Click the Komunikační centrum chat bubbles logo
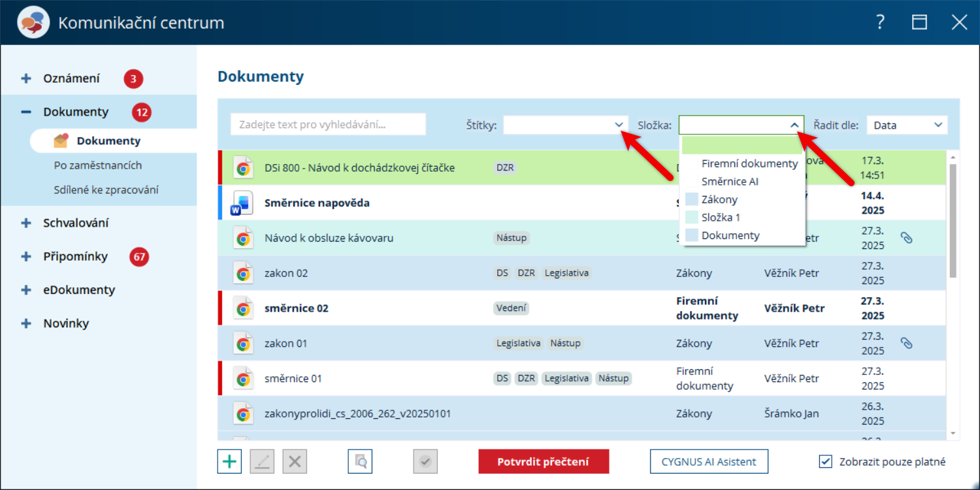Viewport: 980px width, 490px height. click(33, 23)
